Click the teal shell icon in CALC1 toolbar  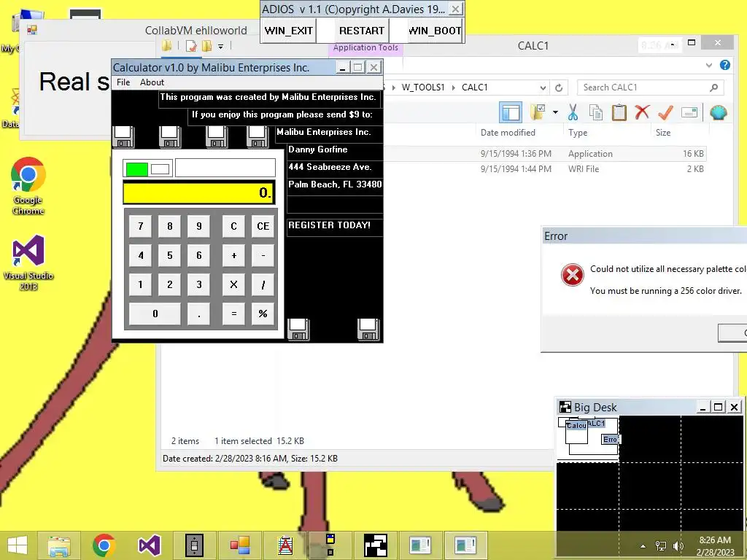coord(718,113)
